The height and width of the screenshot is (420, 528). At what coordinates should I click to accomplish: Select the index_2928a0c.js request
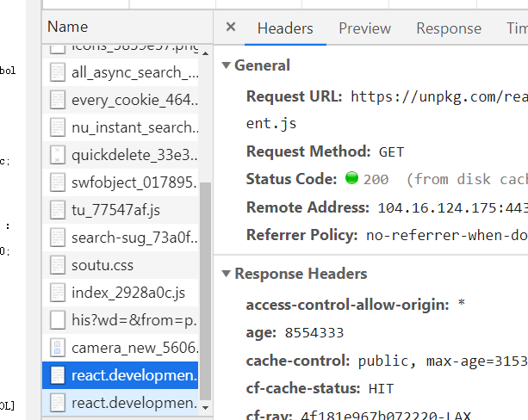pyautogui.click(x=121, y=293)
